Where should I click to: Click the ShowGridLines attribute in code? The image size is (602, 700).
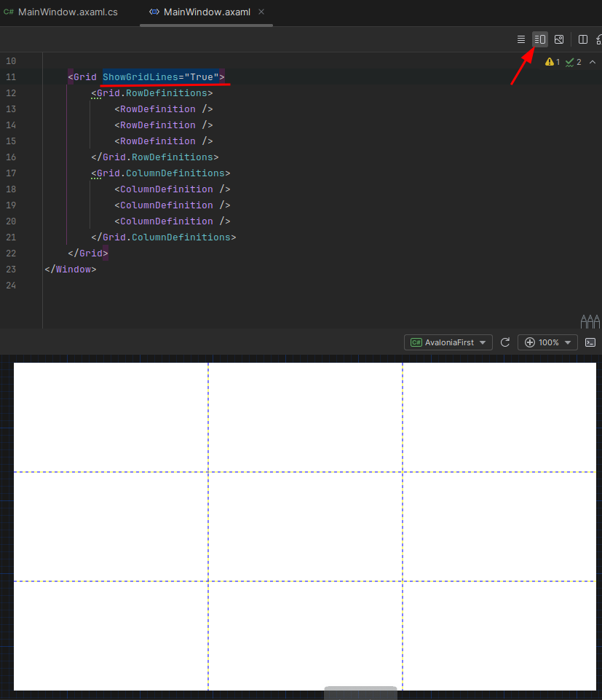(140, 77)
